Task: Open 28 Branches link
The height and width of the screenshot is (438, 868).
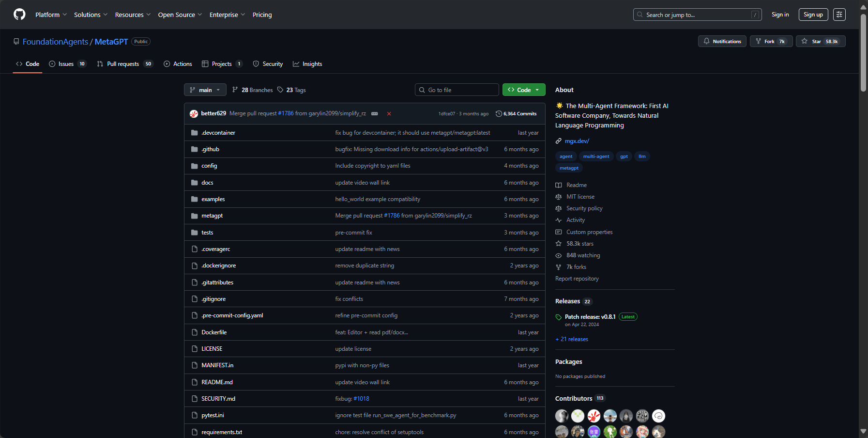Action: [252, 90]
